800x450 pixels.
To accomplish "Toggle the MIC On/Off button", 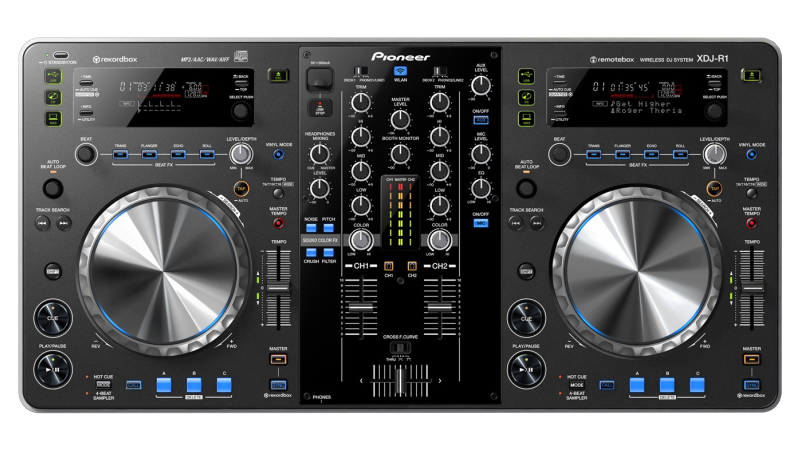I will 481,223.
